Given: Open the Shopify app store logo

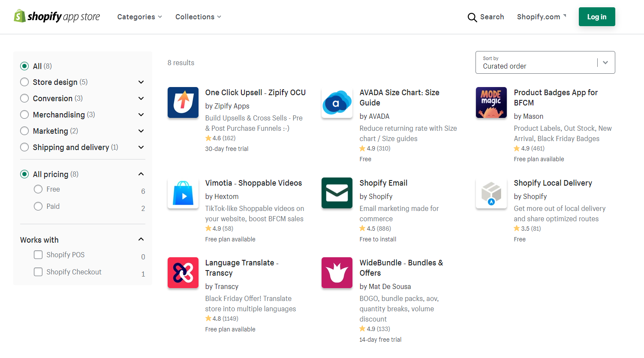Looking at the screenshot, I should click(x=57, y=16).
